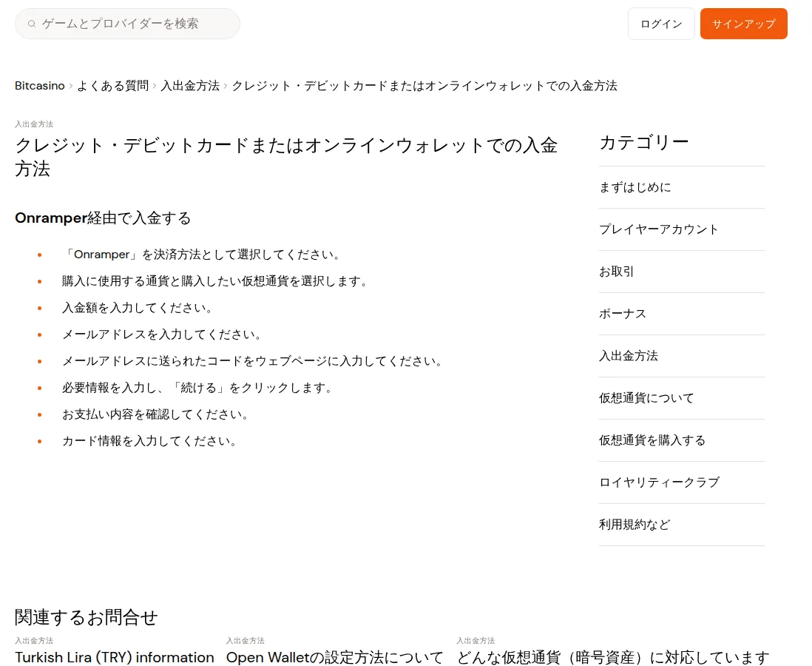
Task: Select 仮想通貨について category
Action: pos(682,398)
